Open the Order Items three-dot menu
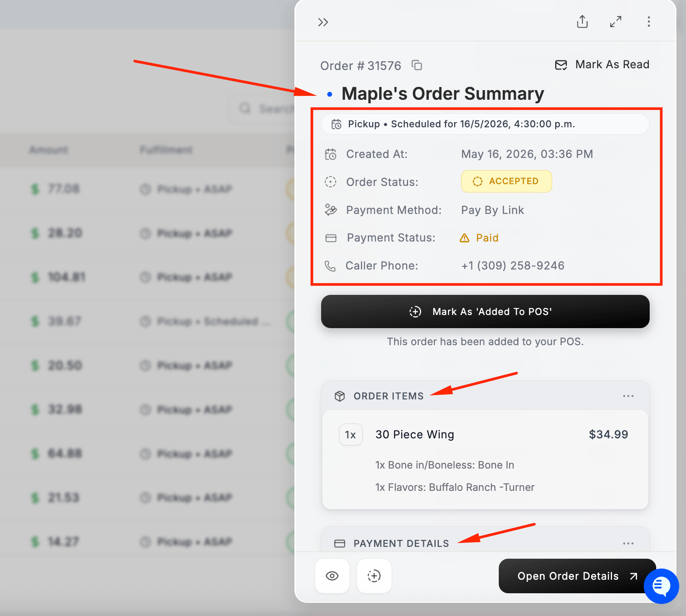This screenshot has height=616, width=686. [628, 396]
